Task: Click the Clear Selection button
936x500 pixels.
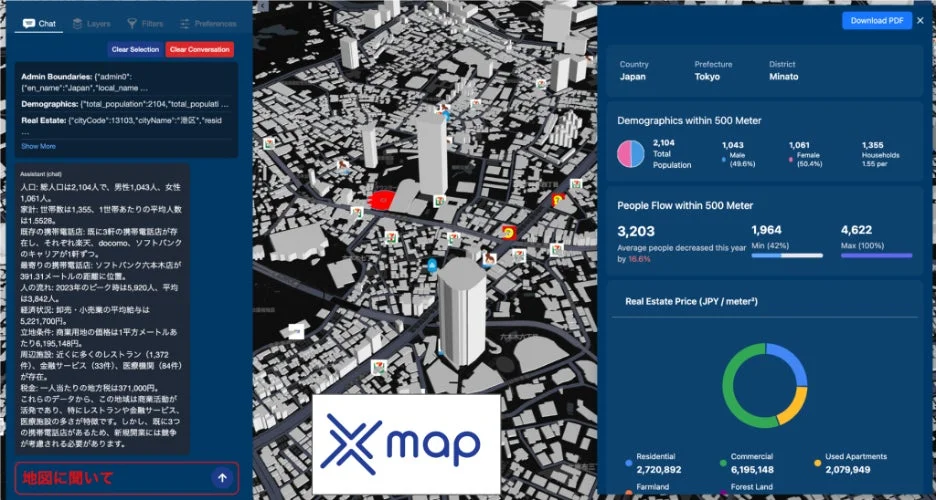Action: point(135,49)
